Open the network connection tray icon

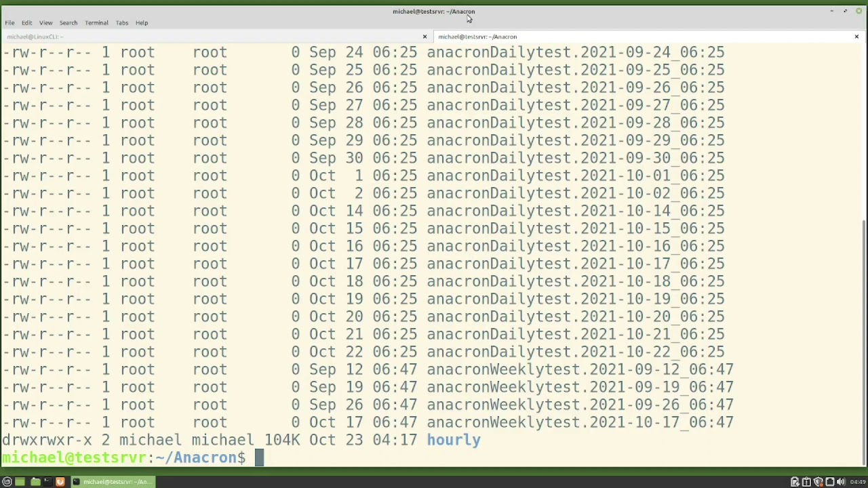tap(829, 482)
